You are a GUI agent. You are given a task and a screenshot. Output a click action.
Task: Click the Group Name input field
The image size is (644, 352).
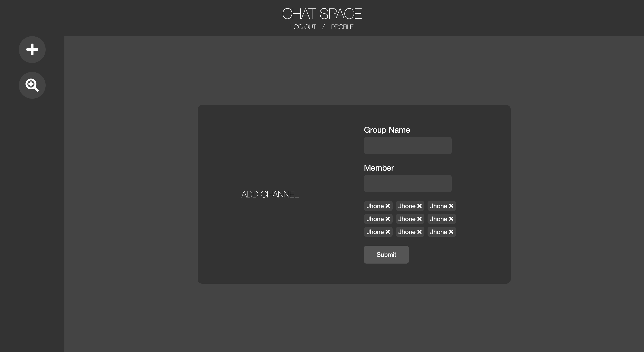(407, 146)
